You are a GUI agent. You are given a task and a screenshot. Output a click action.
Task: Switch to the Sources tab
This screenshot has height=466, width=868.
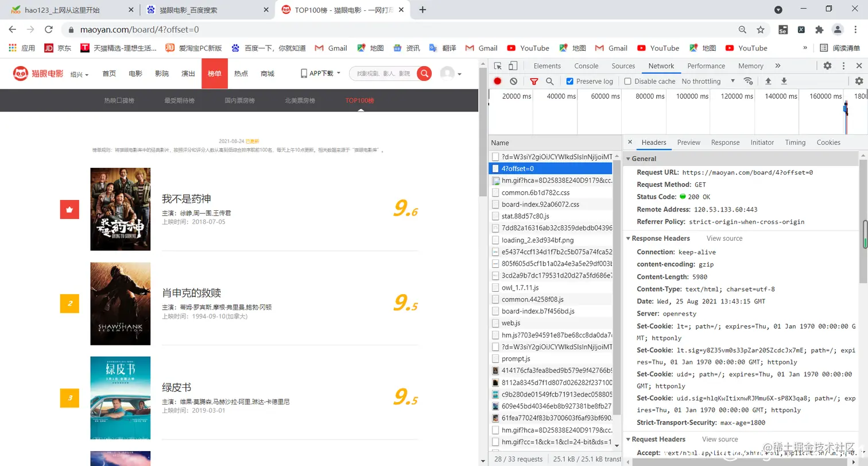(x=623, y=66)
